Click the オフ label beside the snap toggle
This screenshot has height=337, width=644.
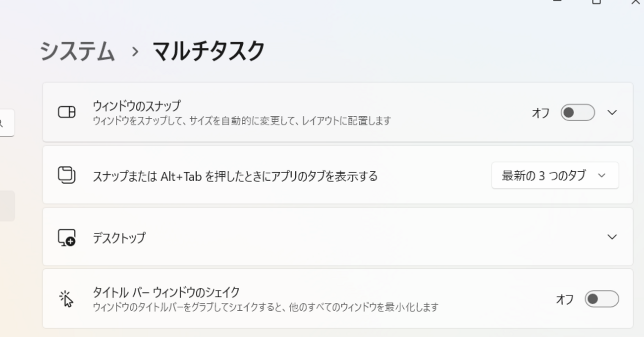coord(540,113)
